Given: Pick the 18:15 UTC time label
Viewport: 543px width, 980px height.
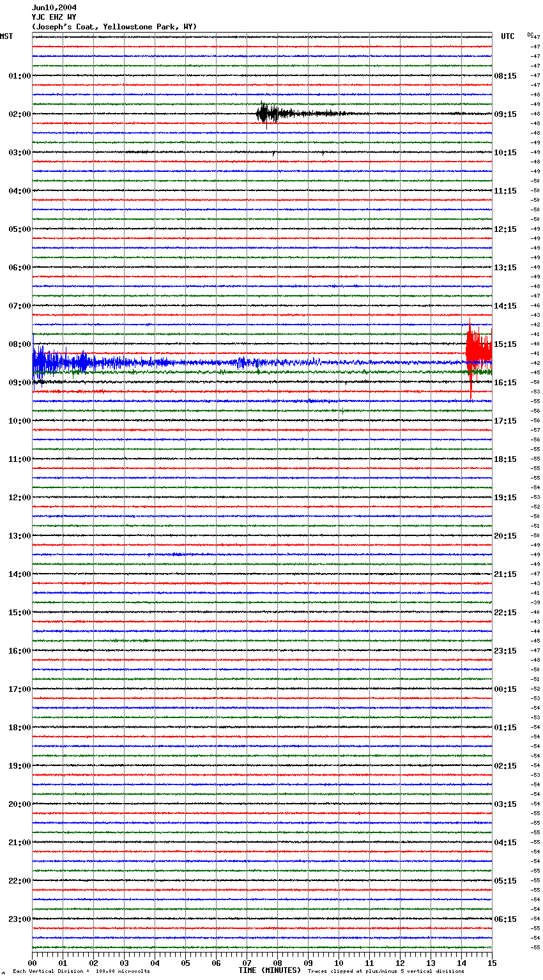Looking at the screenshot, I should (x=505, y=459).
